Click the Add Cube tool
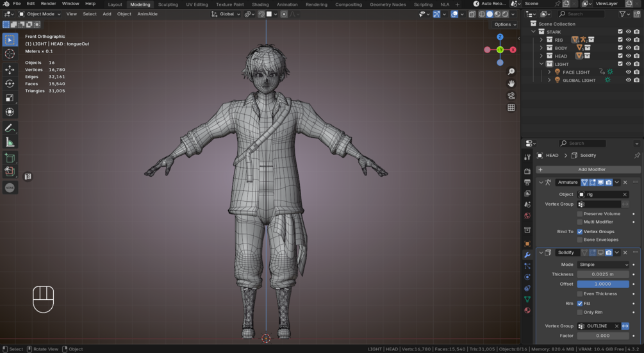Viewport: 644px width, 353px height. tap(10, 158)
